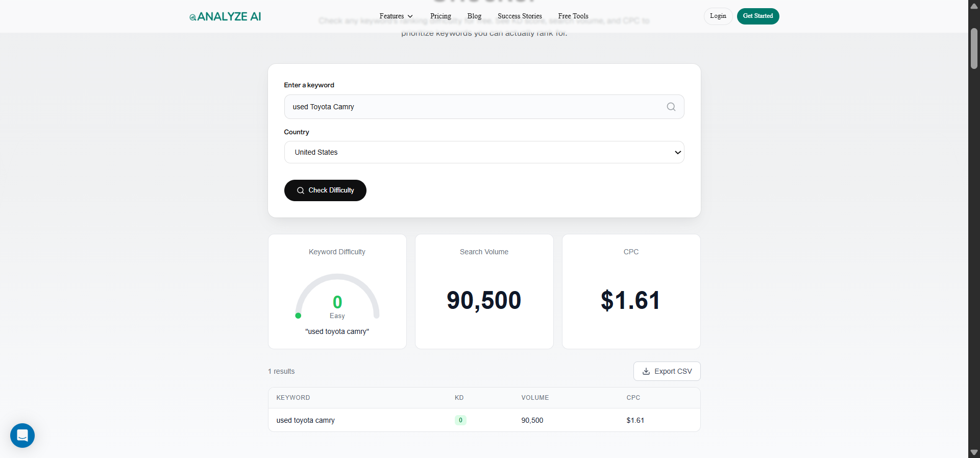
Task: Click the scrollbar up arrow
Action: click(x=974, y=6)
